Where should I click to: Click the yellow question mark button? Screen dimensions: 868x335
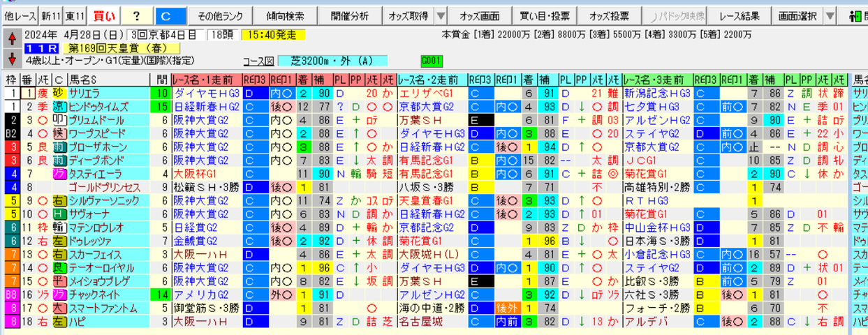coord(136,16)
